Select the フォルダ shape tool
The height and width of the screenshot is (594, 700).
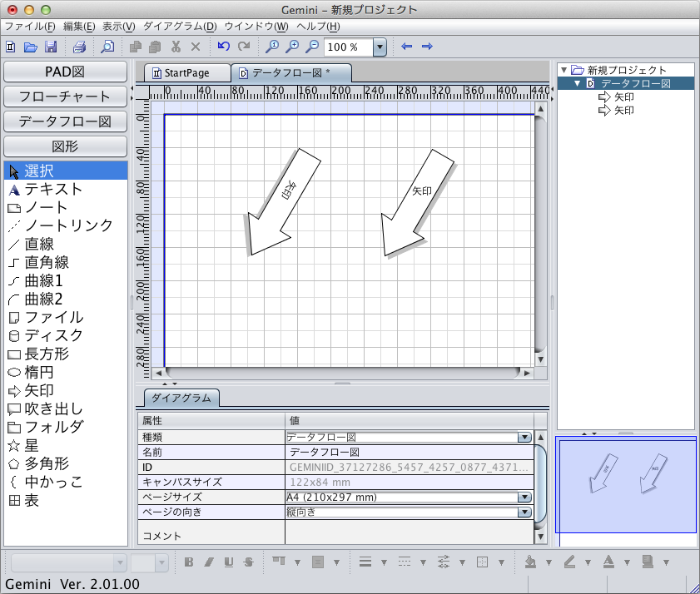[x=66, y=427]
